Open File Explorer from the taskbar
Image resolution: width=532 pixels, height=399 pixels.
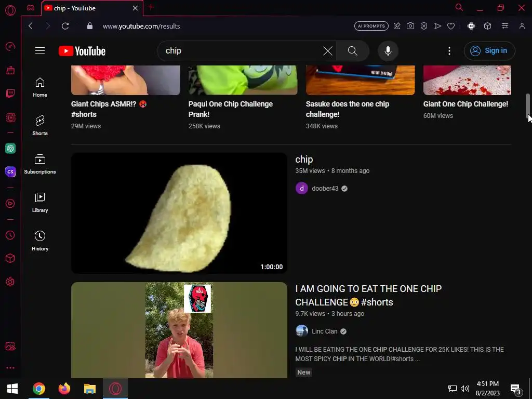89,389
